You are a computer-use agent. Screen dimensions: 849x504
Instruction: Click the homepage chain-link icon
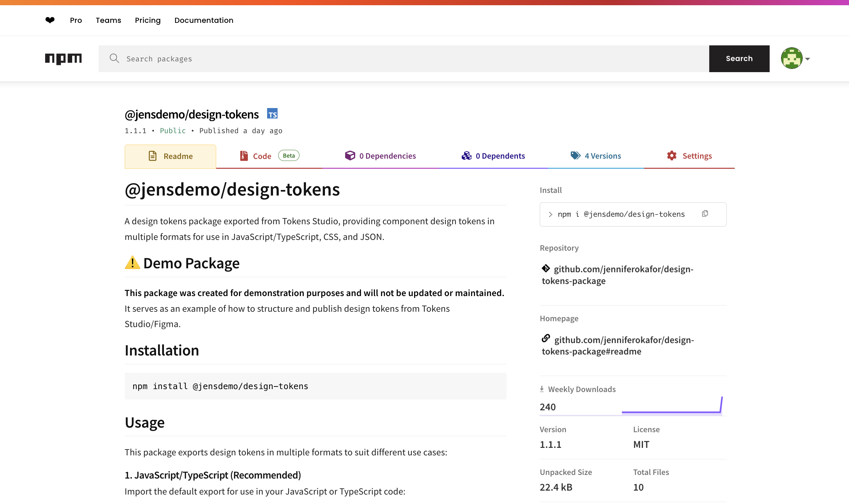click(546, 339)
